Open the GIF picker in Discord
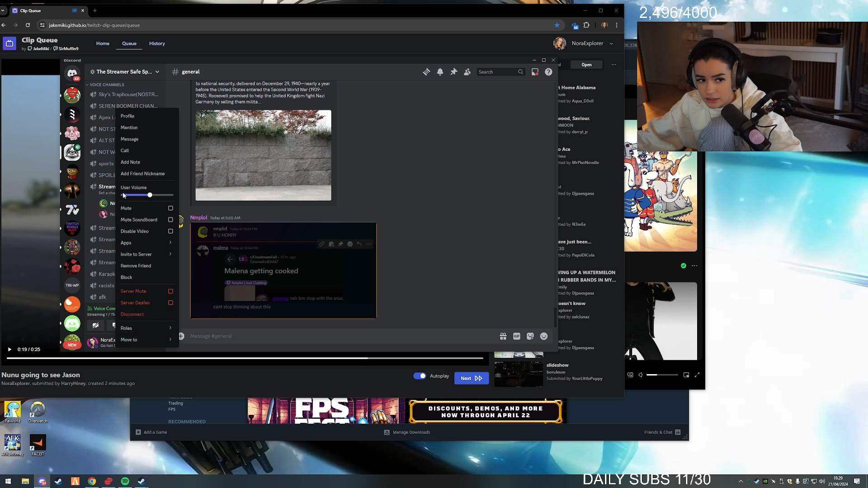Viewport: 868px width, 488px height. coord(516,336)
